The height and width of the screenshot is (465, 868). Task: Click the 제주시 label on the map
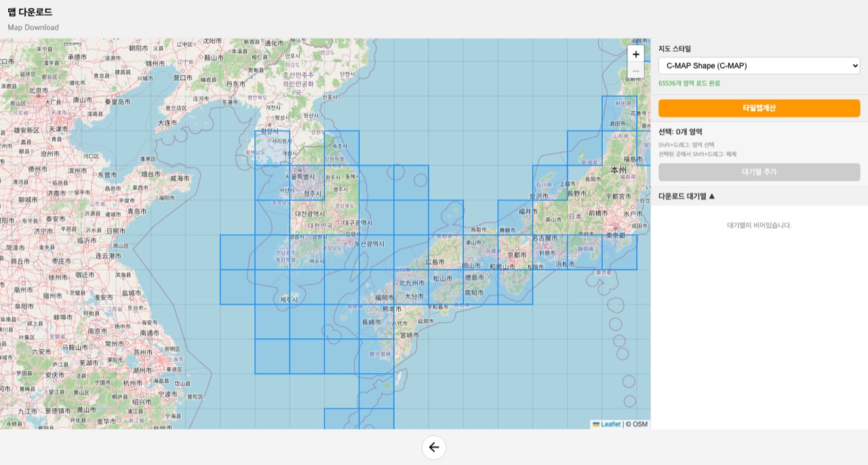289,299
